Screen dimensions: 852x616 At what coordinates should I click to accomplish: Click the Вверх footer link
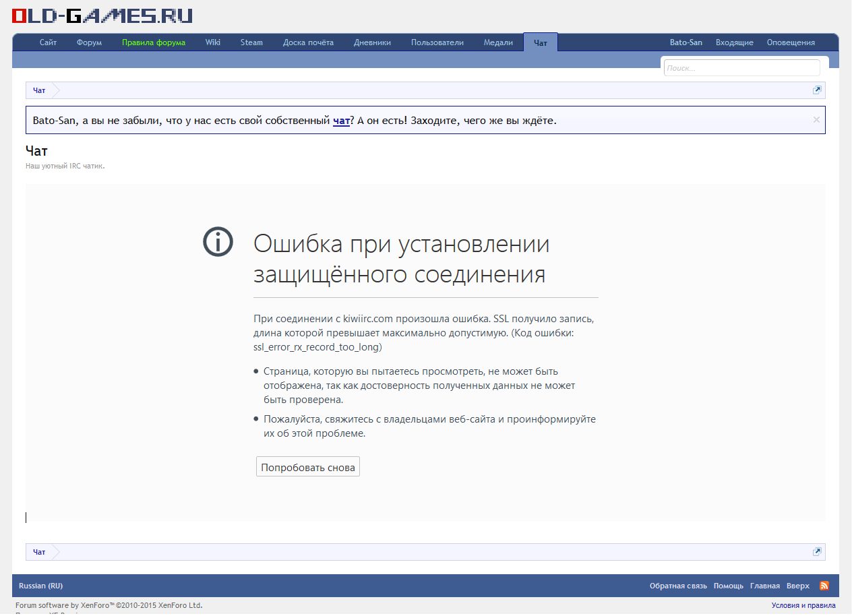[798, 586]
